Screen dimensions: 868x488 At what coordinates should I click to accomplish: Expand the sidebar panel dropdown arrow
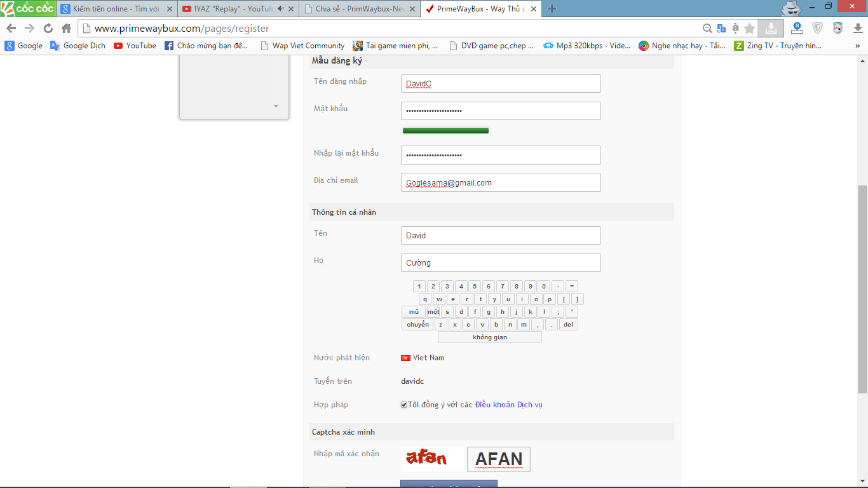tap(276, 106)
